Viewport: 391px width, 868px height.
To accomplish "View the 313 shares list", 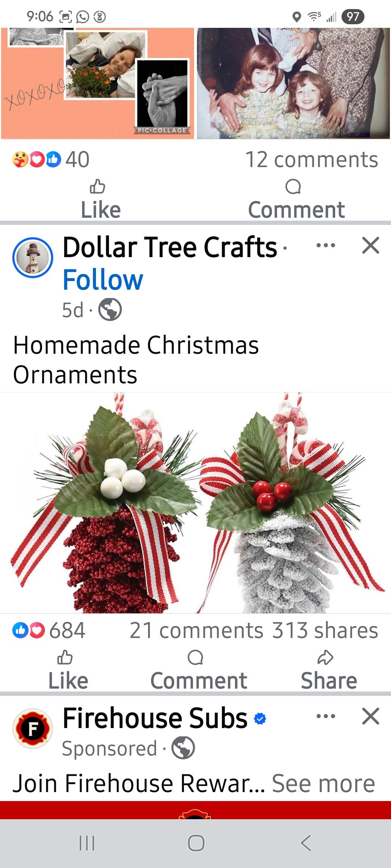I will (325, 630).
